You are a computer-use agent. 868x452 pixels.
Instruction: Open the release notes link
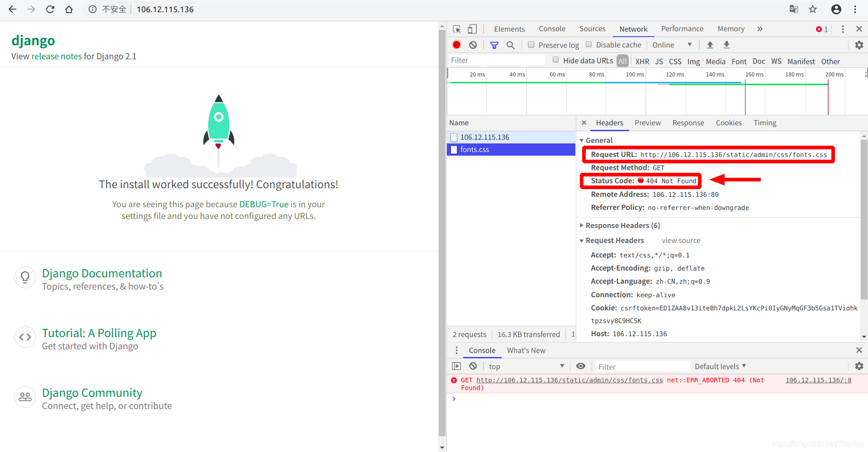[x=57, y=56]
